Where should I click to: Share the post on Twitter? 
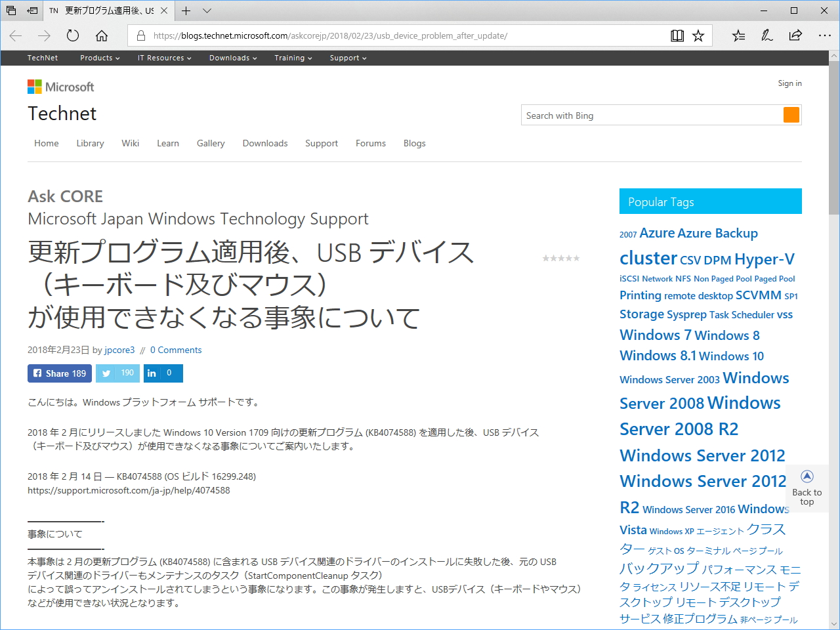point(117,373)
